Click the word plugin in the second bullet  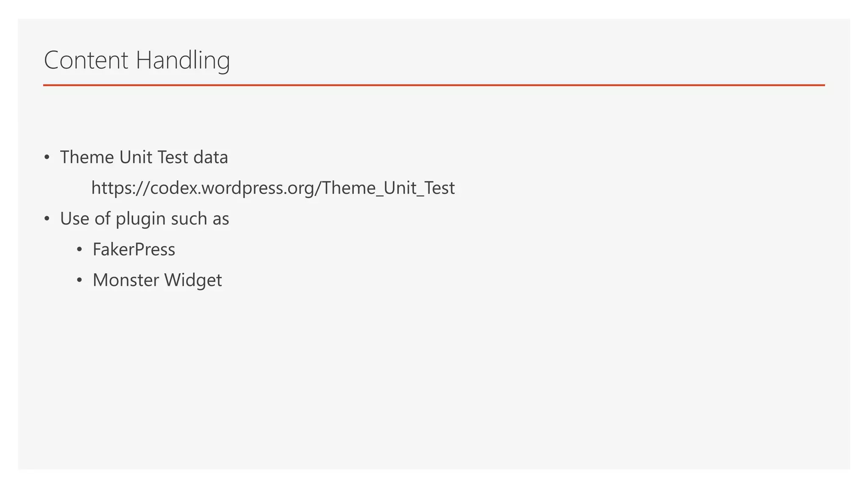140,219
